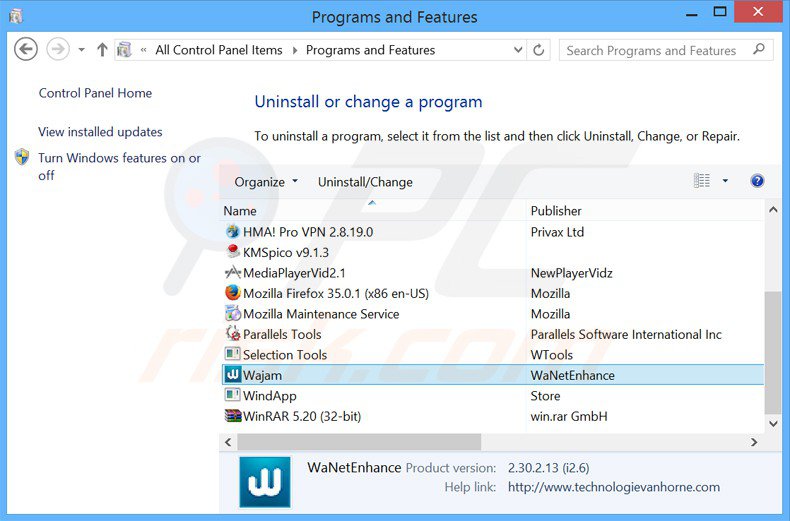Click the Change your view icon
This screenshot has height=521, width=790.
(x=702, y=181)
